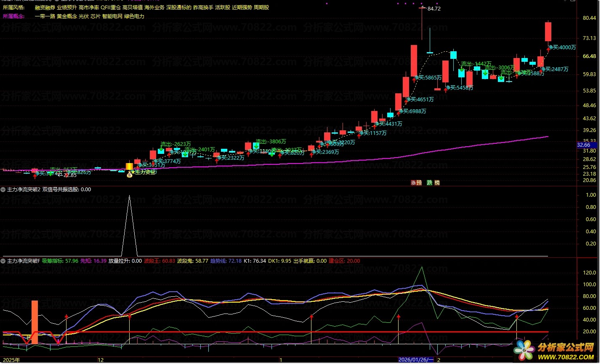The image size is (601, 364).
Task: Open the 深股通标的 style tag
Action: pos(179,8)
